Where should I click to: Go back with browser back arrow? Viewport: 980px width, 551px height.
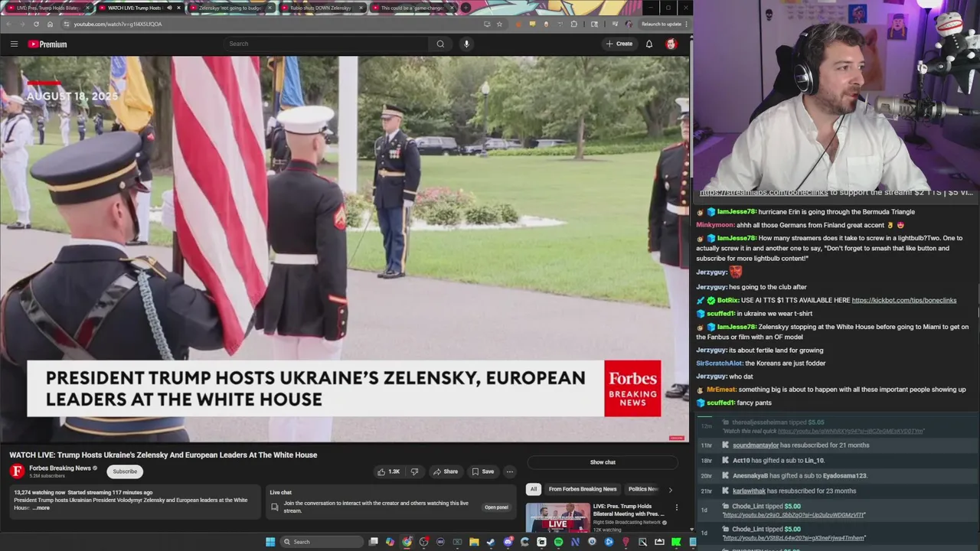point(8,24)
